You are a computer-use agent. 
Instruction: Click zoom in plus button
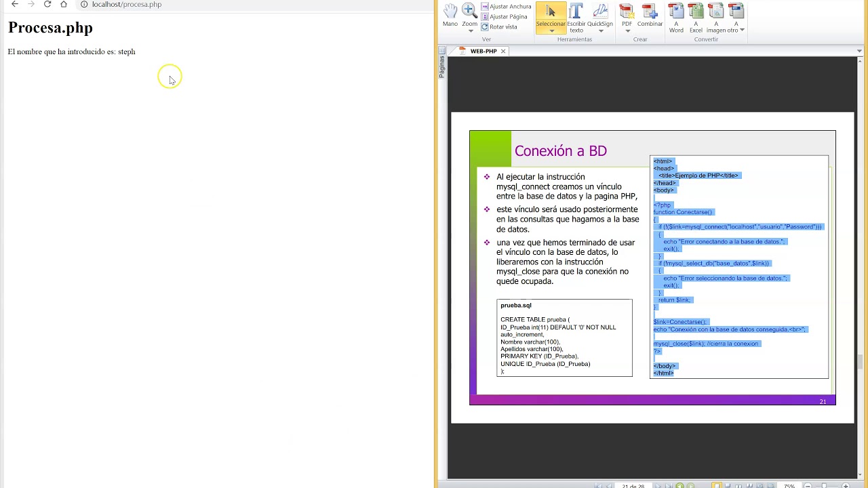click(x=846, y=486)
